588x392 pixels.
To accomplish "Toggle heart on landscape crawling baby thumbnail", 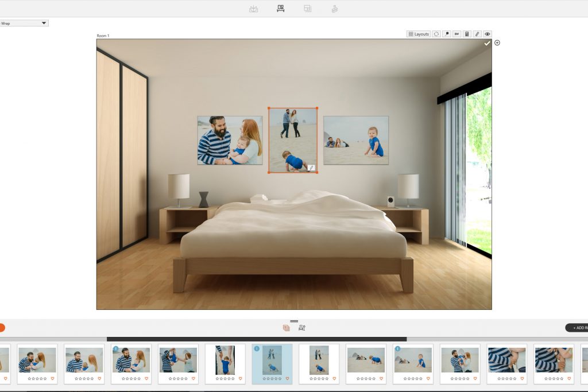I will pos(381,378).
